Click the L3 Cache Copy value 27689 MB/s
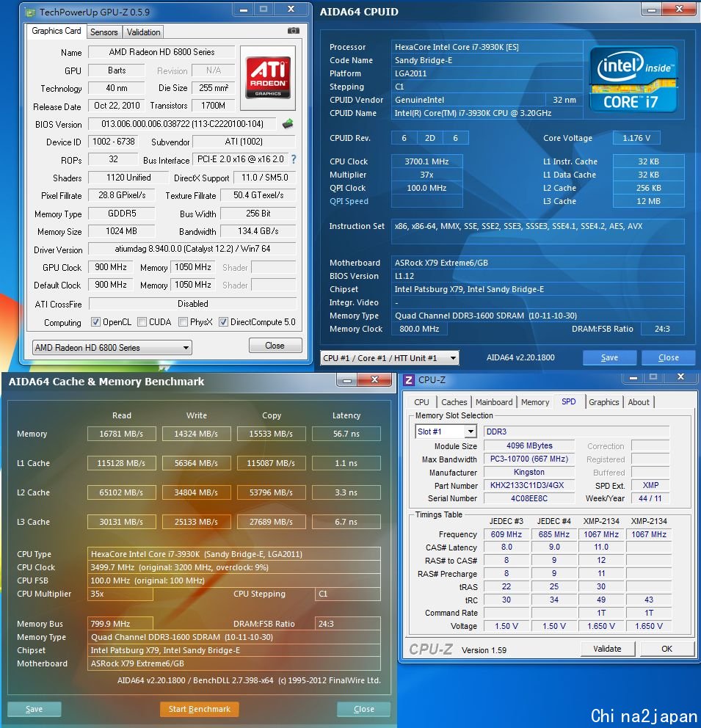This screenshot has height=728, width=701. [x=271, y=522]
